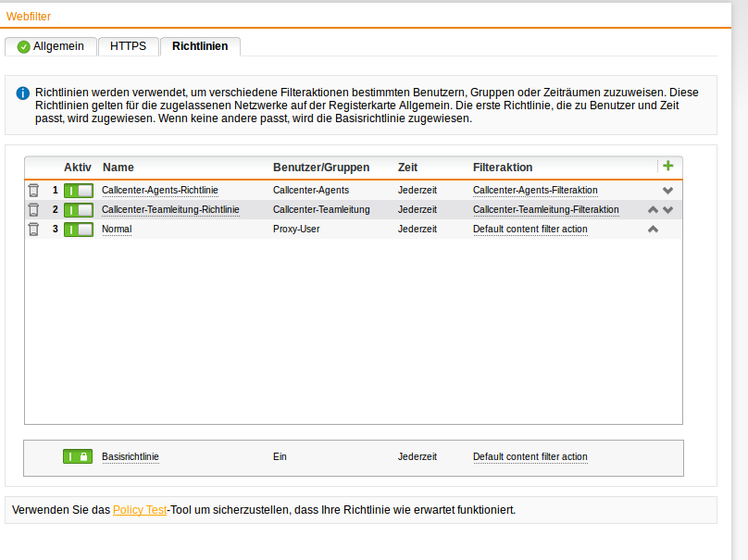The image size is (748, 560).
Task: Select the Richtlinien tab
Action: point(200,46)
